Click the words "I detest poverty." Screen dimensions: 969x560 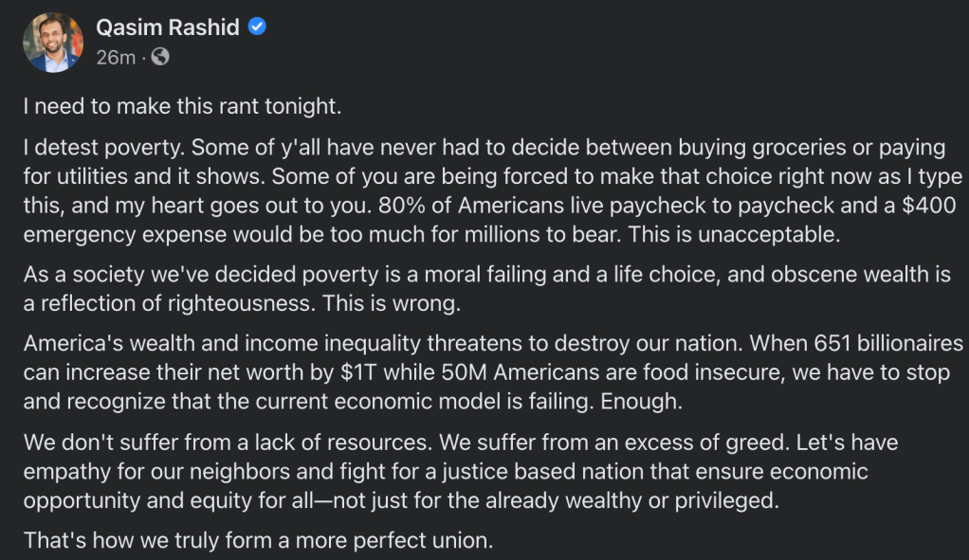pyautogui.click(x=91, y=149)
